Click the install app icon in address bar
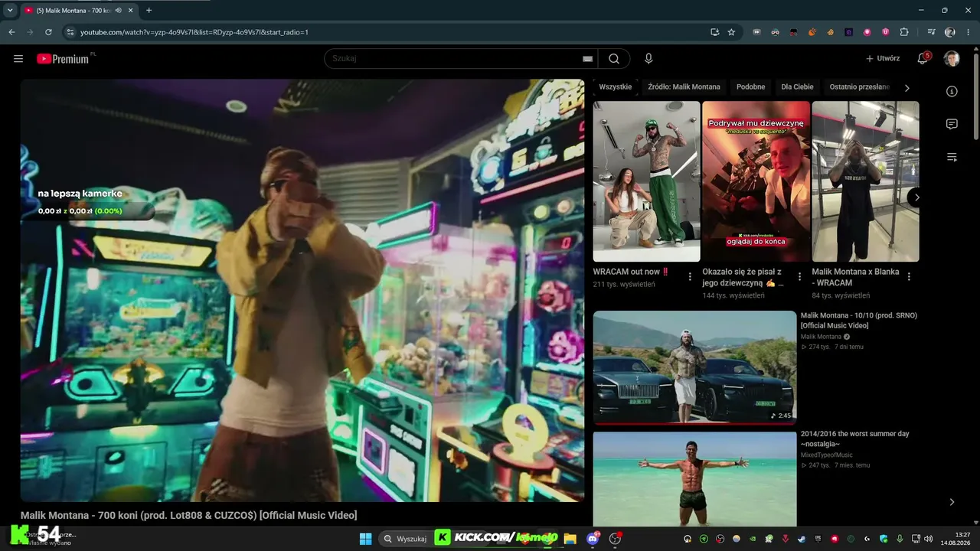Viewport: 980px width, 551px height. pos(714,32)
